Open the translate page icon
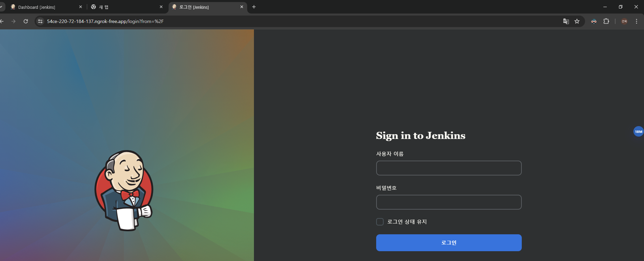 [x=566, y=21]
